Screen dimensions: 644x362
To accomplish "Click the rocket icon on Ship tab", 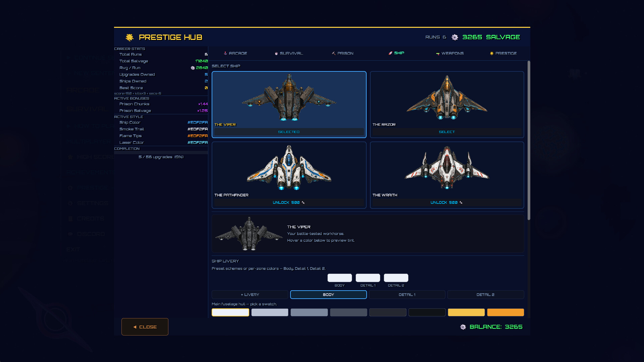I will pos(390,53).
